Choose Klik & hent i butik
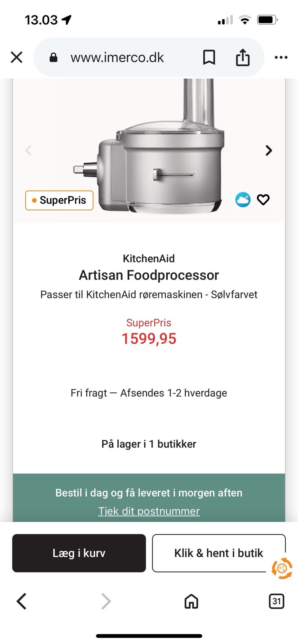 [x=218, y=553]
